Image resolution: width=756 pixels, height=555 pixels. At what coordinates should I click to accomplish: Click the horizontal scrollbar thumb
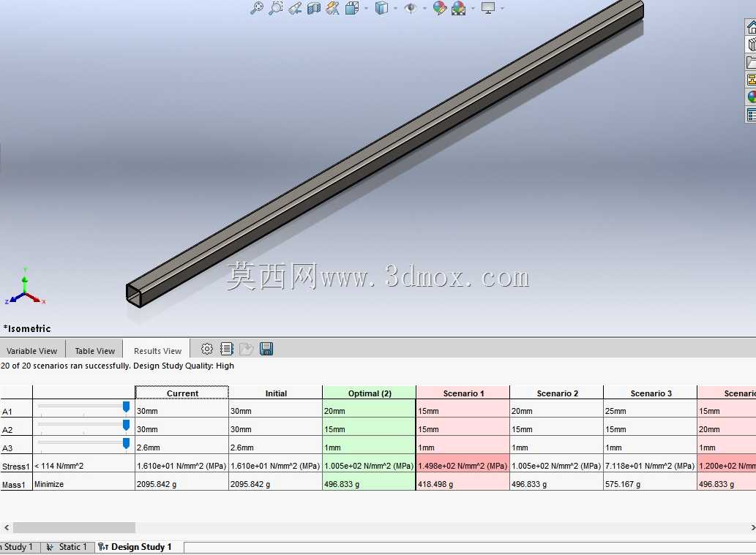[74, 527]
